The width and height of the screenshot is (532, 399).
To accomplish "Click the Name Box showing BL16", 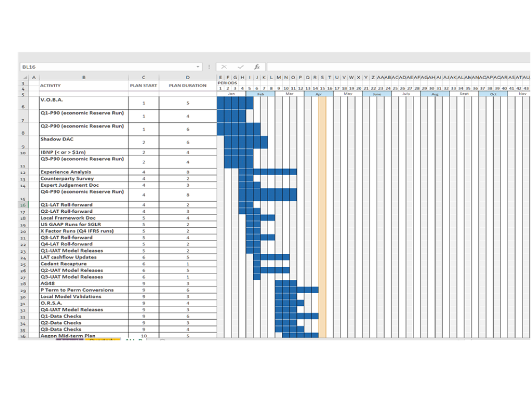I will click(111, 67).
